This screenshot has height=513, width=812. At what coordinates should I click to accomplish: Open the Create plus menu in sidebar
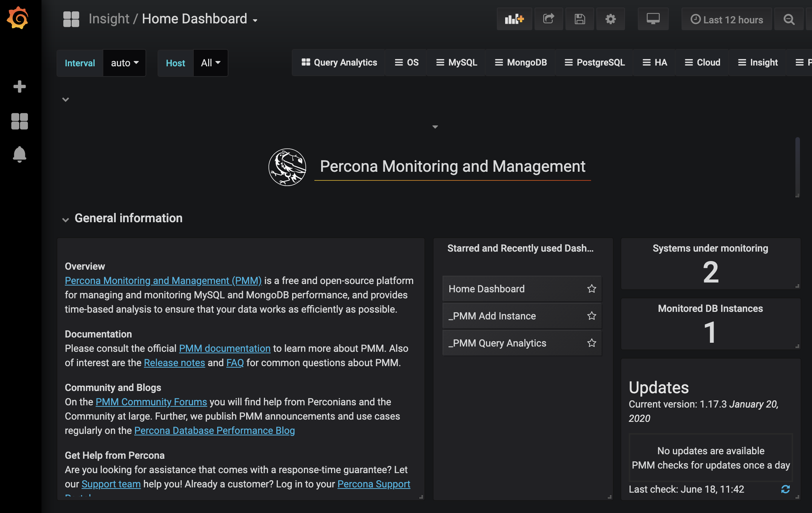coord(20,87)
